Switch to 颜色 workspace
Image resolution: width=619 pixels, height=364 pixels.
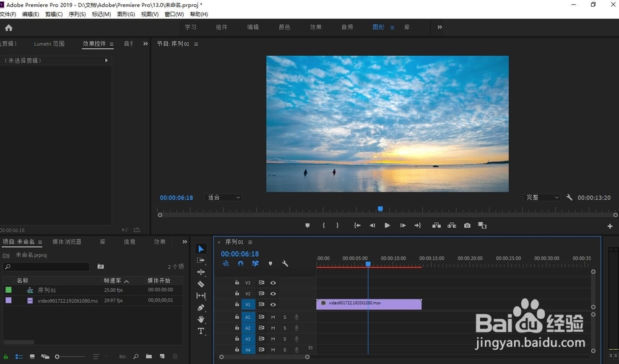point(284,27)
